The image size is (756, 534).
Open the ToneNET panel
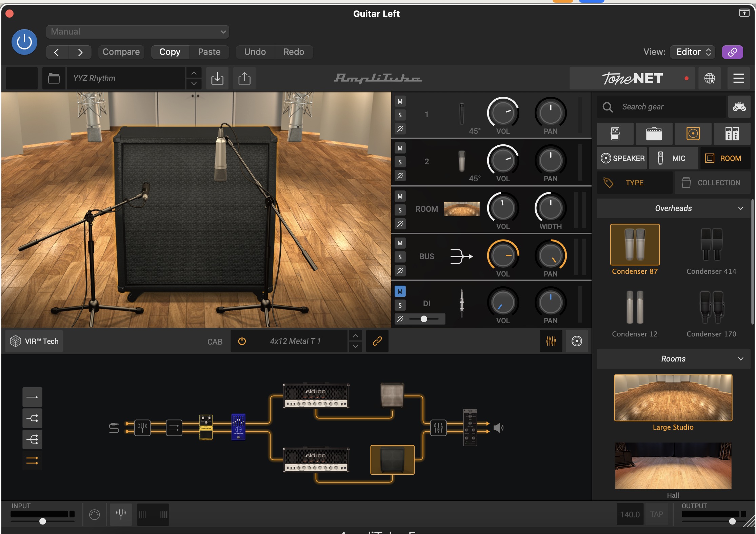[632, 78]
